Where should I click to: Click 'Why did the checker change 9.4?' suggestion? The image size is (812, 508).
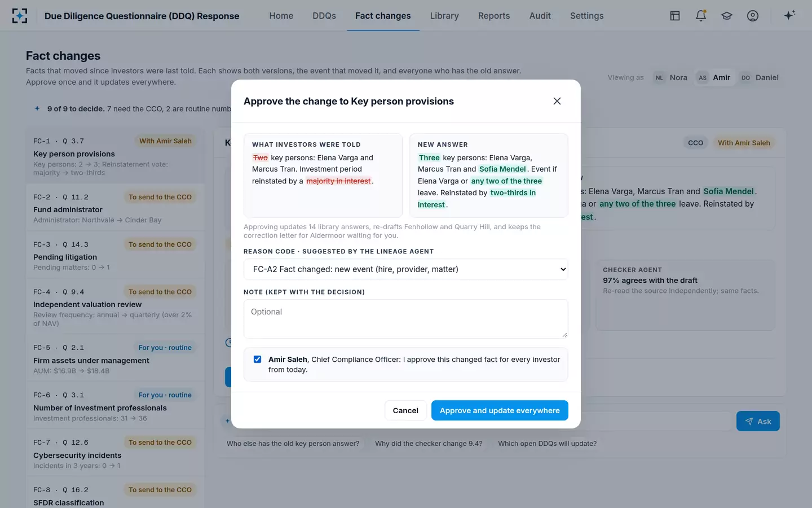tap(429, 444)
